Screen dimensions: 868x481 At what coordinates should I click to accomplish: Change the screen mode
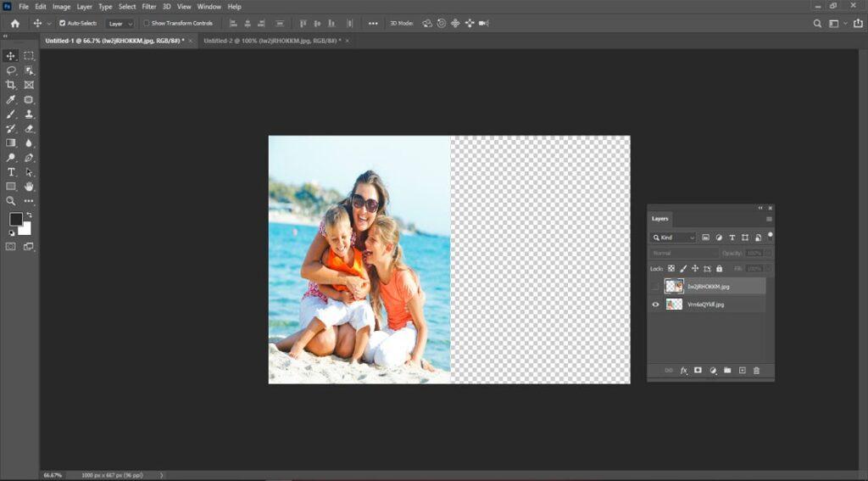29,247
